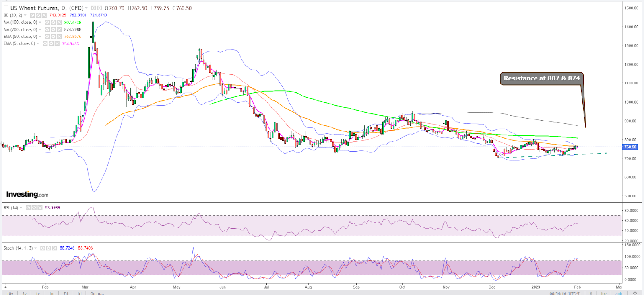
Task: Toggle visibility eye for US Wheat Futures
Action: pos(93,8)
